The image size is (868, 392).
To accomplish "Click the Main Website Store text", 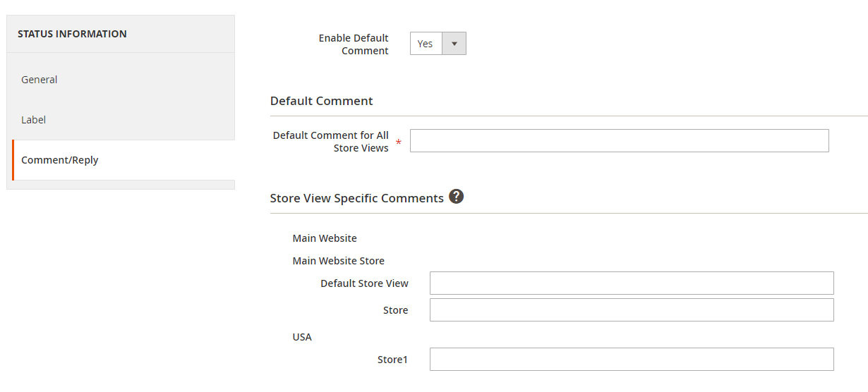I will pos(338,261).
